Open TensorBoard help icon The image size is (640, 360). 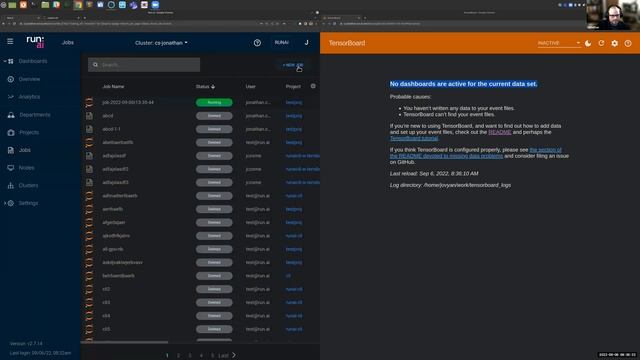(628, 43)
